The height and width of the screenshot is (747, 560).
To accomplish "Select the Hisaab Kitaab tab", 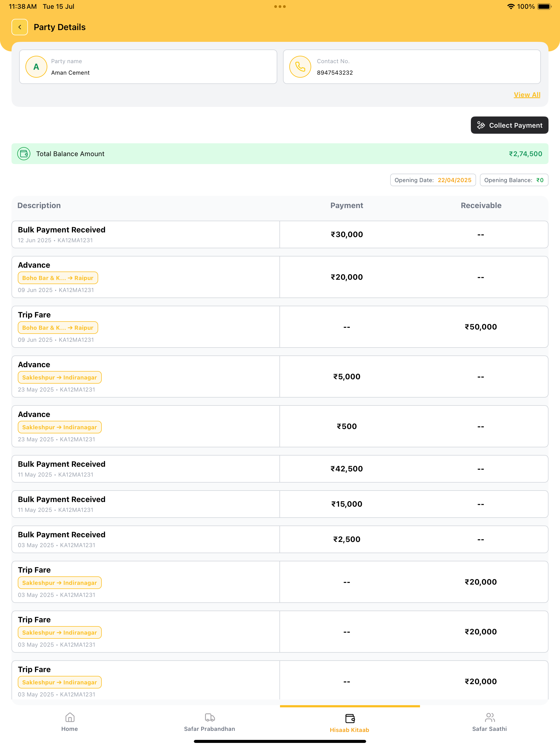I will pyautogui.click(x=349, y=723).
